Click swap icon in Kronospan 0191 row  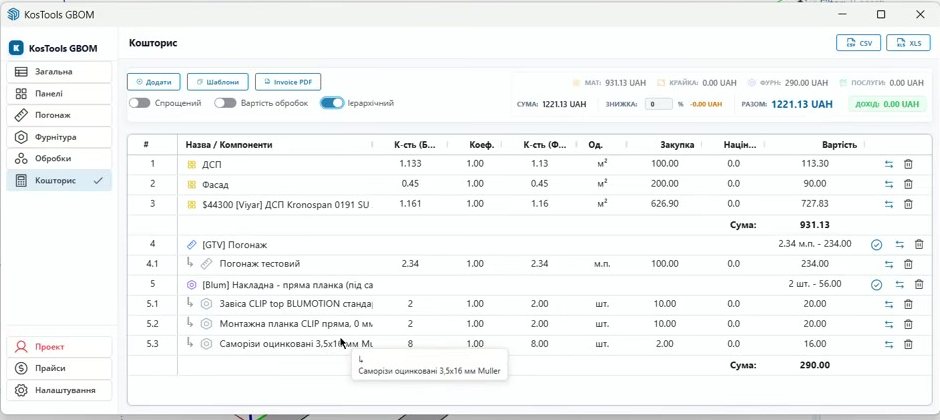tap(889, 204)
